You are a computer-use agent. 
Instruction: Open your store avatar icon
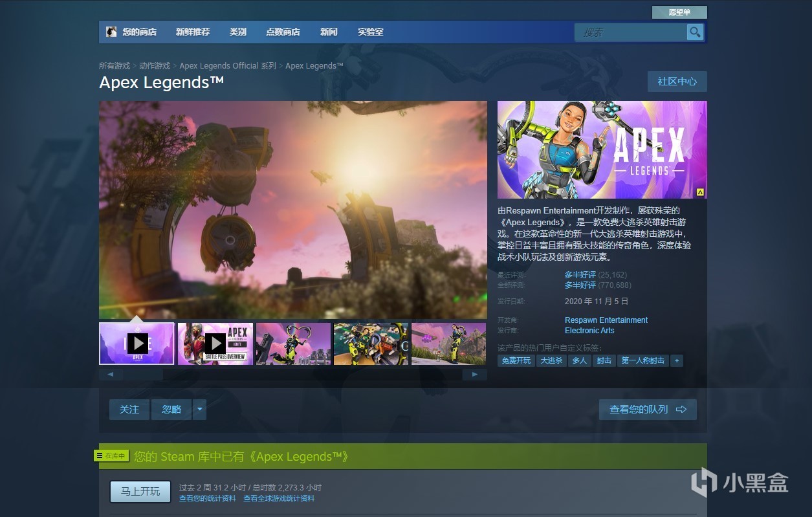111,32
